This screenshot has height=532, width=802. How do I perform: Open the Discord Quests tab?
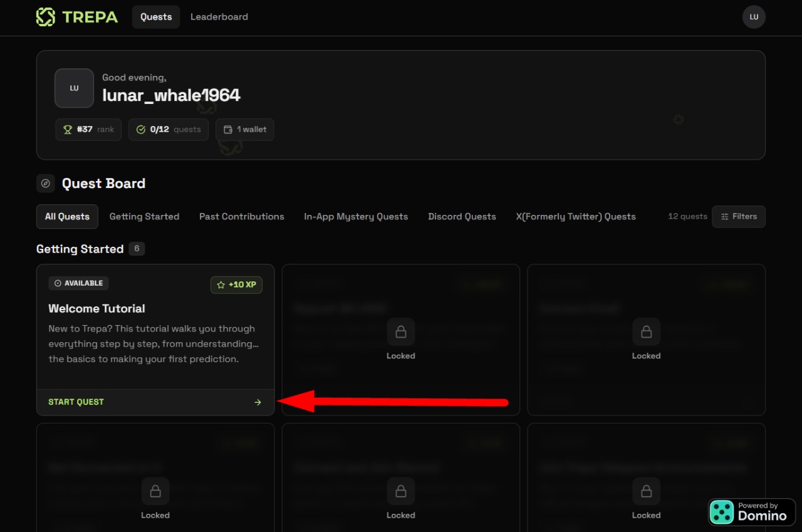coord(462,216)
